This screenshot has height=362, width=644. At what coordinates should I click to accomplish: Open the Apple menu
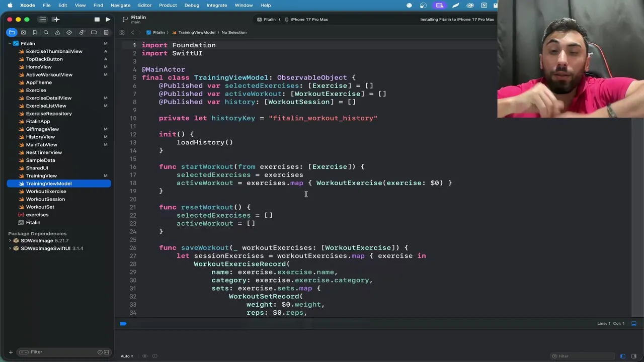click(x=10, y=5)
